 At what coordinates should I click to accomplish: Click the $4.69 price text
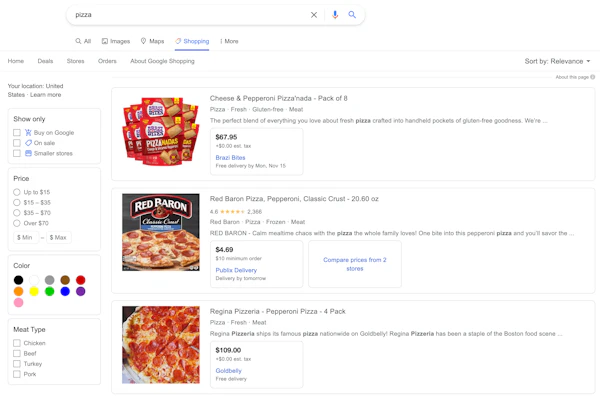click(224, 250)
